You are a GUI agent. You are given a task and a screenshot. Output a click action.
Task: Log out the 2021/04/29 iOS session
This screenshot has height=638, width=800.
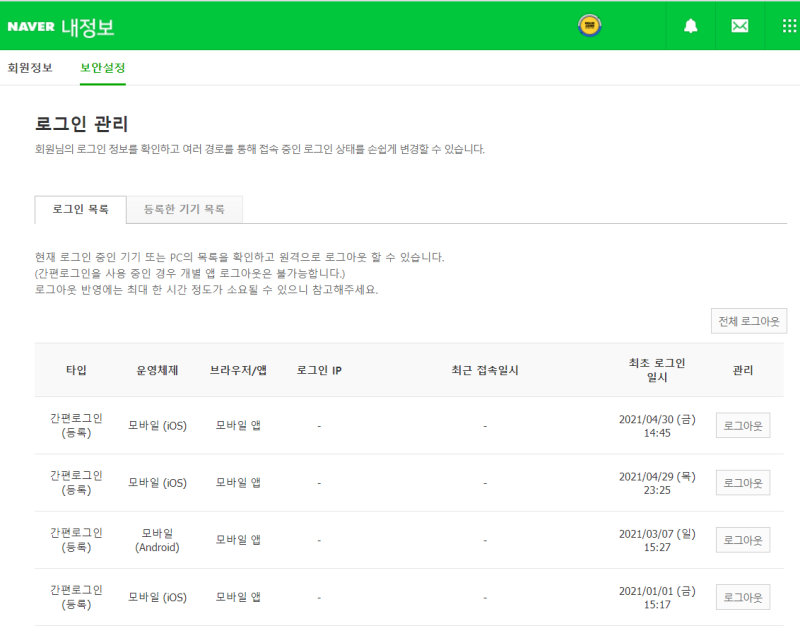pyautogui.click(x=743, y=483)
